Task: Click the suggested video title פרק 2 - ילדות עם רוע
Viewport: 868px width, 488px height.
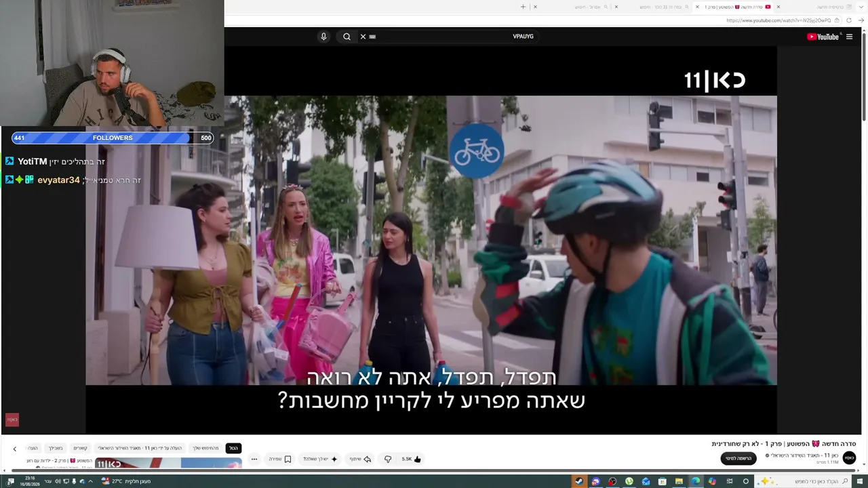Action: (59, 461)
